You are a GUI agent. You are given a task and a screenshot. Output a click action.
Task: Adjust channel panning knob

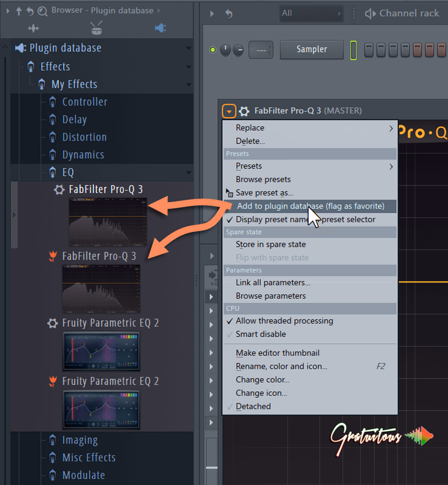(225, 50)
